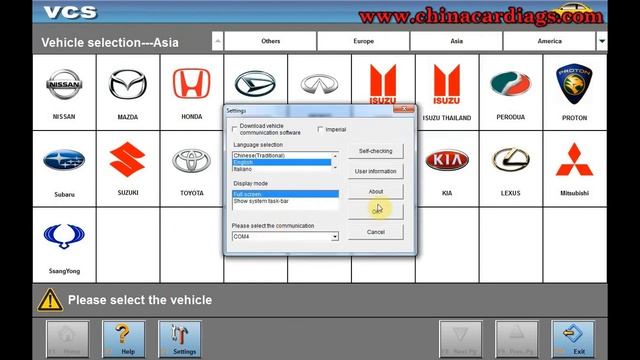This screenshot has width=640, height=360.
Task: Select the Daihatsu brand logo
Action: point(255,84)
